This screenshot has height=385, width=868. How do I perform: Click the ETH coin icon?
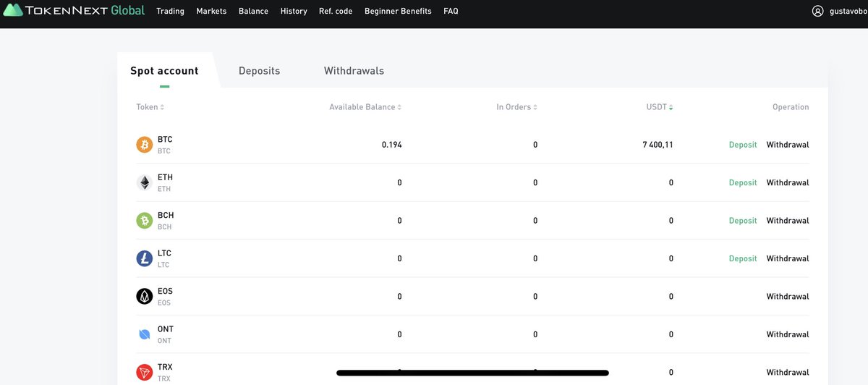coord(145,182)
